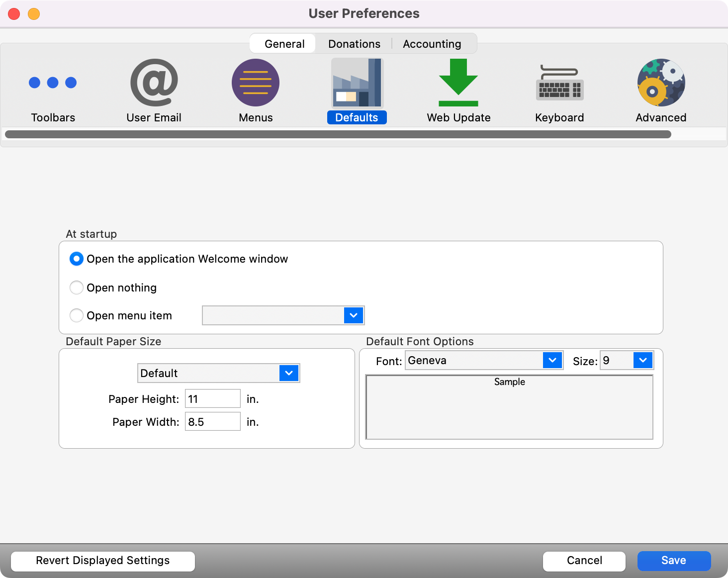The width and height of the screenshot is (728, 578).
Task: Open the Menus preferences icon
Action: click(256, 83)
